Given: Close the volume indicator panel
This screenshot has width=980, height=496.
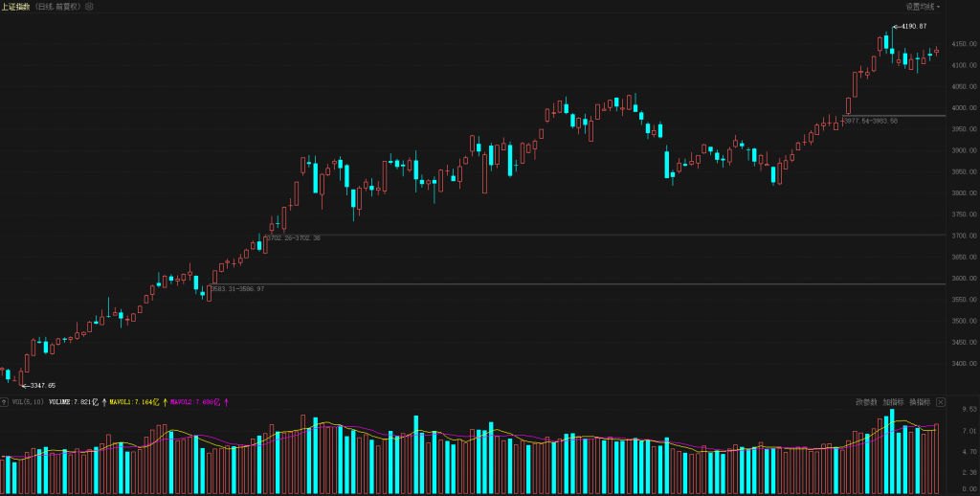Looking at the screenshot, I should [x=941, y=402].
